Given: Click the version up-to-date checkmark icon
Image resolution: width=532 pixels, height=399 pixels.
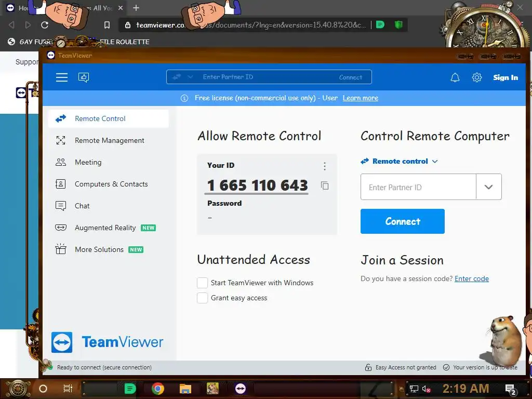Looking at the screenshot, I should (446, 367).
